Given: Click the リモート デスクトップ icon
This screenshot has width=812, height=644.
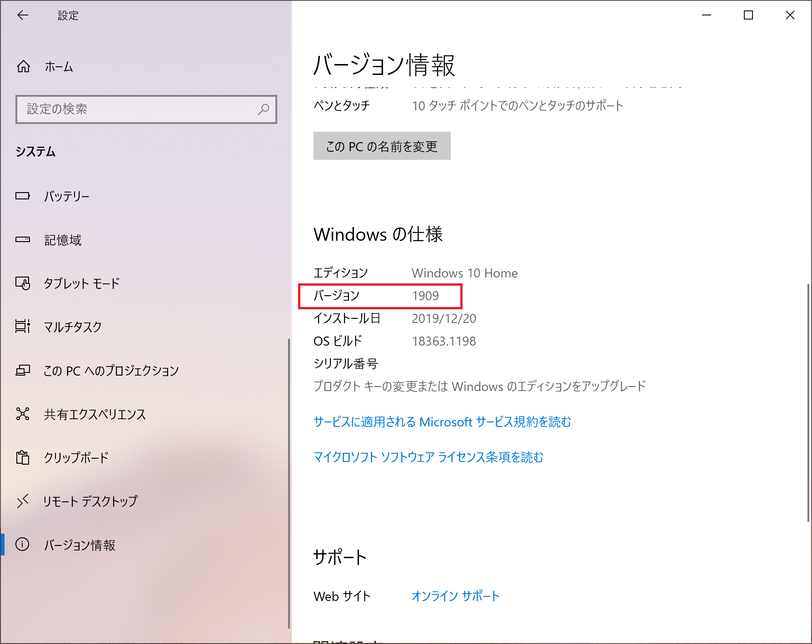Looking at the screenshot, I should point(23,501).
